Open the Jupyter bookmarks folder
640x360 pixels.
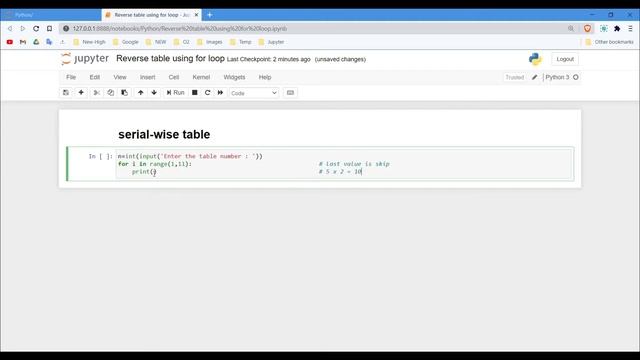pos(271,42)
